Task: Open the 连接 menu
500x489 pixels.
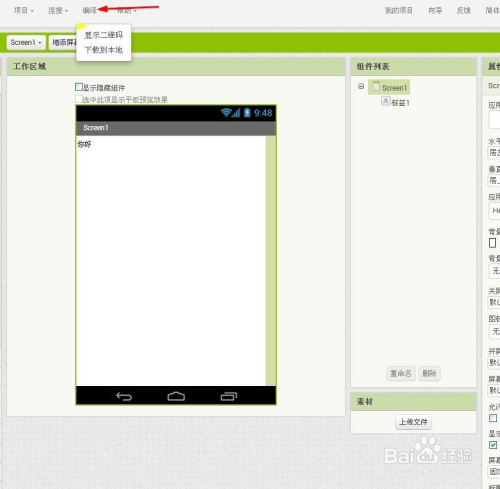Action: pos(58,11)
